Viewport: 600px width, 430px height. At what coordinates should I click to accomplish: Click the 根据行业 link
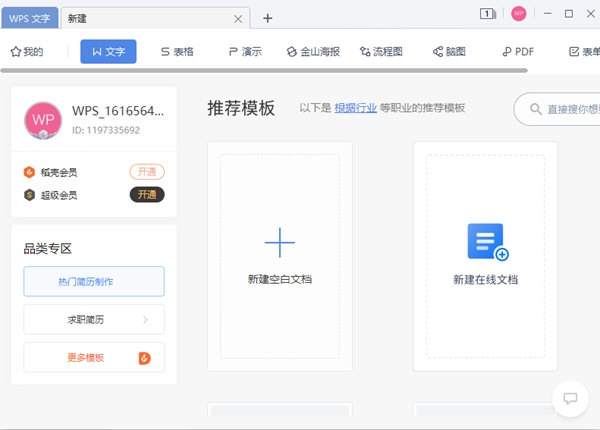pyautogui.click(x=355, y=108)
